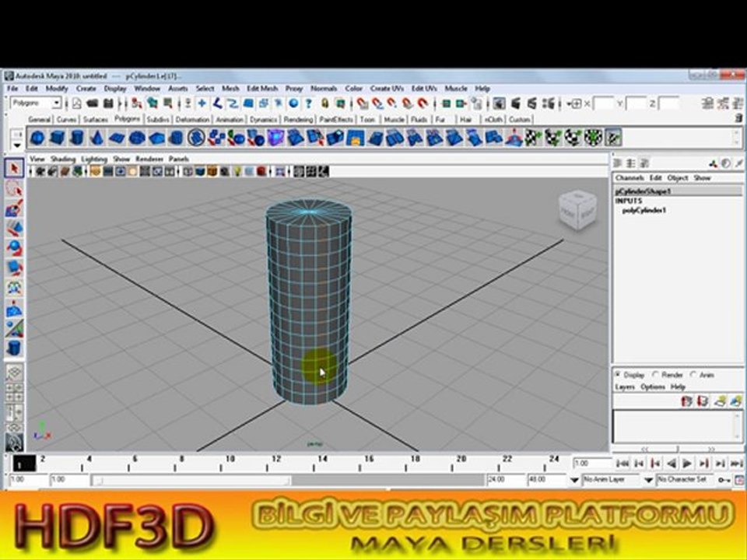Select the Display layer radio button
Viewport: 747px width, 560px height.
pos(618,374)
